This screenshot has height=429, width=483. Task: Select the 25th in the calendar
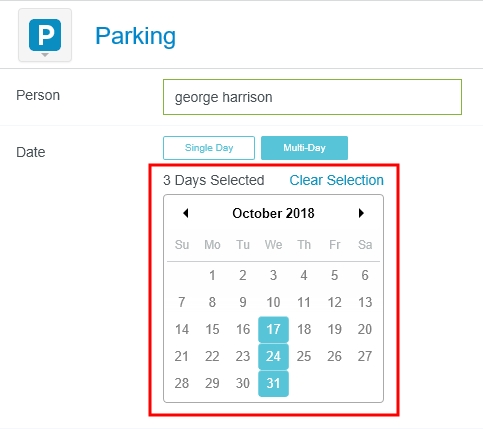point(304,356)
